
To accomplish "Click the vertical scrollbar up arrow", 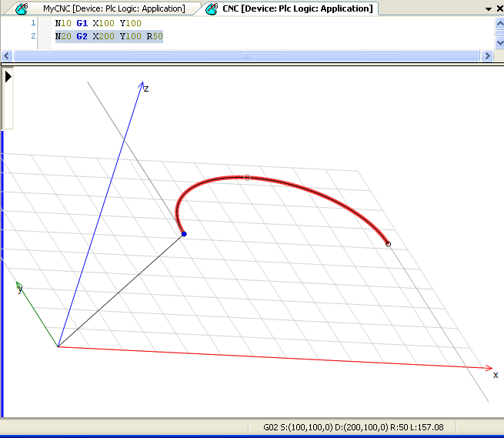I will (499, 23).
